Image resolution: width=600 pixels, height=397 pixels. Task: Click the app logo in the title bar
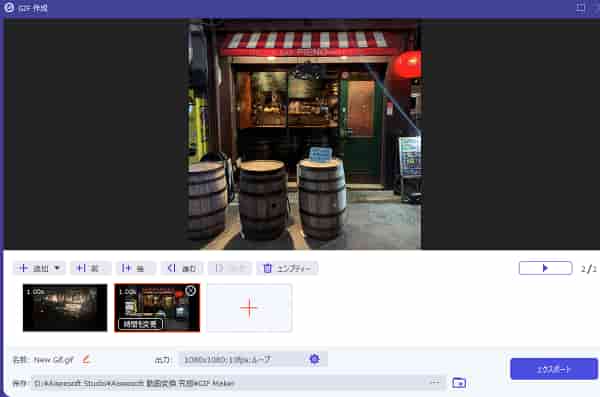(9, 7)
